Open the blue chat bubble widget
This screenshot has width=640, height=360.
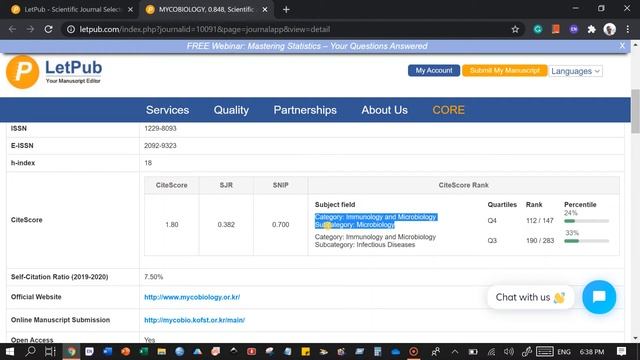coord(599,297)
